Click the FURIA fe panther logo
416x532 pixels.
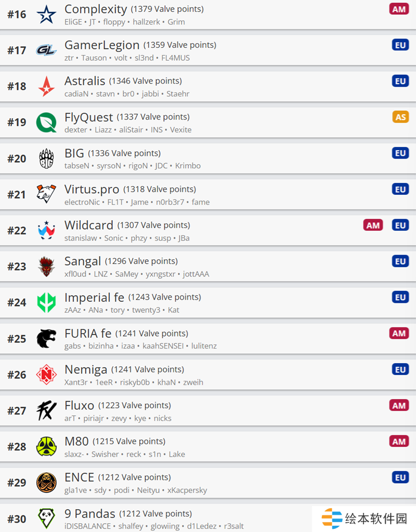[46, 339]
